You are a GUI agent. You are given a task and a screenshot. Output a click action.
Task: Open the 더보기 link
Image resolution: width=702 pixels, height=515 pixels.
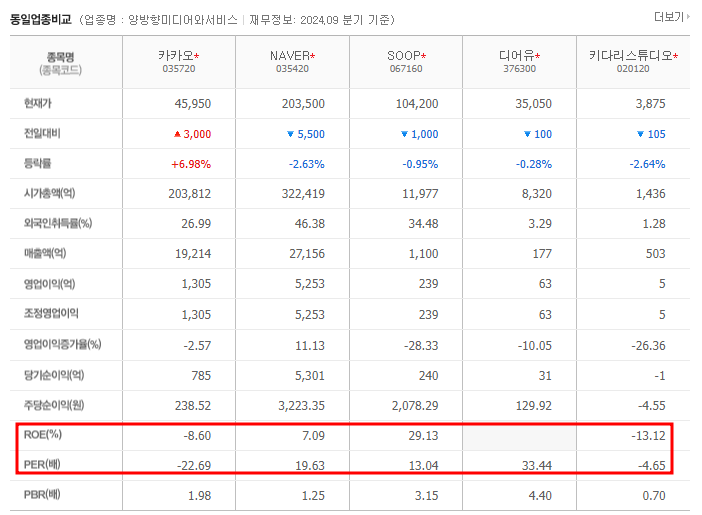pyautogui.click(x=672, y=17)
